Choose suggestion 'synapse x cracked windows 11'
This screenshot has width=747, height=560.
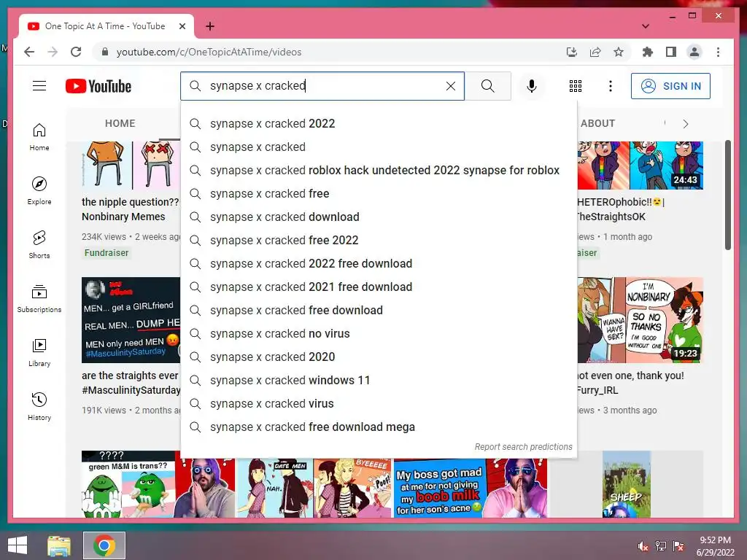click(x=379, y=381)
